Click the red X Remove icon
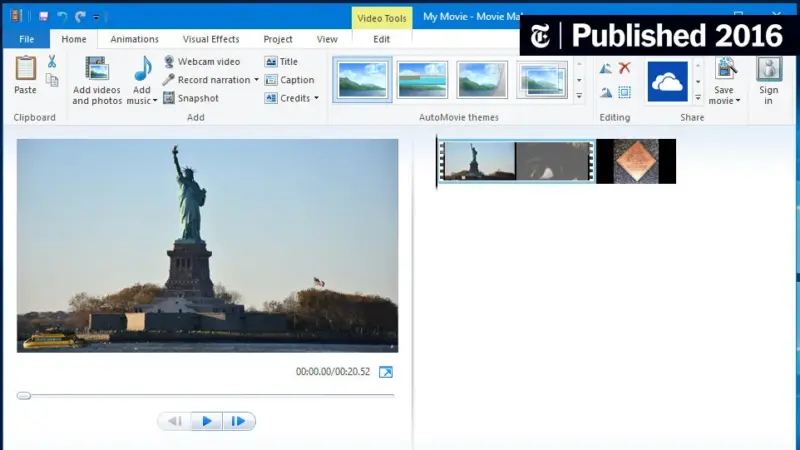This screenshot has height=450, width=800. [624, 68]
